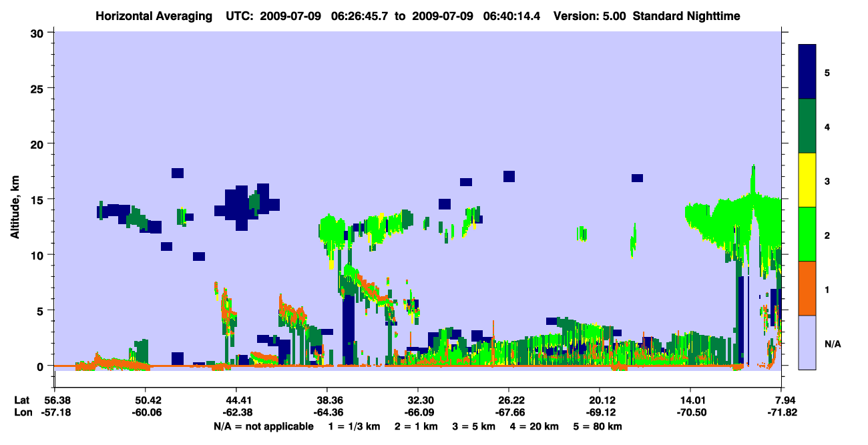Click the 30 km altitude tick label
The image size is (868, 445).
[x=37, y=32]
